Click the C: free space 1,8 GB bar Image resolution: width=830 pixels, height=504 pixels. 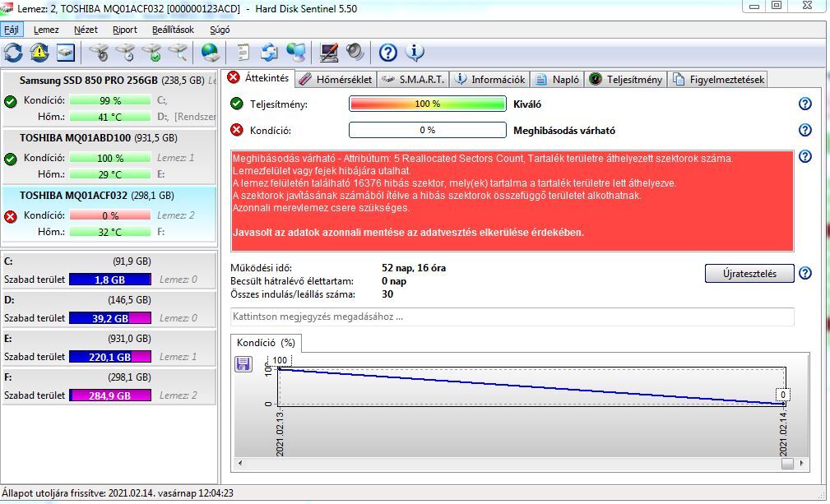tap(110, 280)
